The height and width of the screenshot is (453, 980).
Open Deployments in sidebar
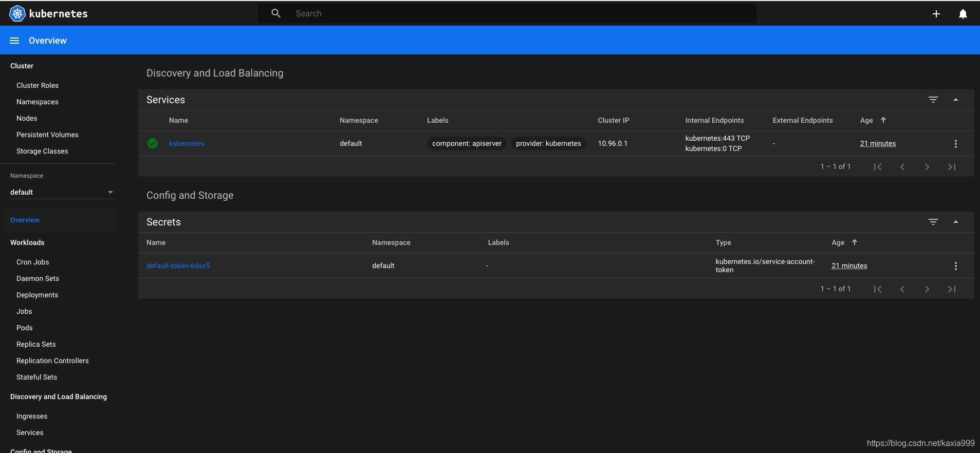coord(37,295)
